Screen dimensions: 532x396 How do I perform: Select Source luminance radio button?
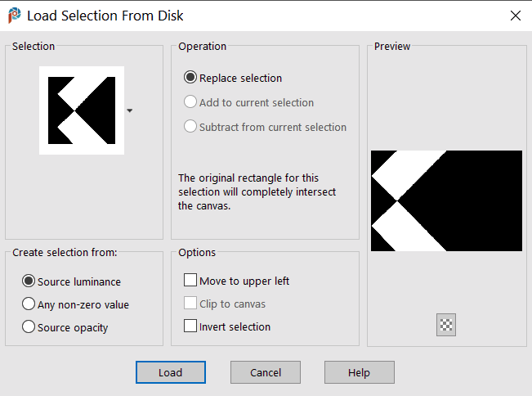[29, 281]
